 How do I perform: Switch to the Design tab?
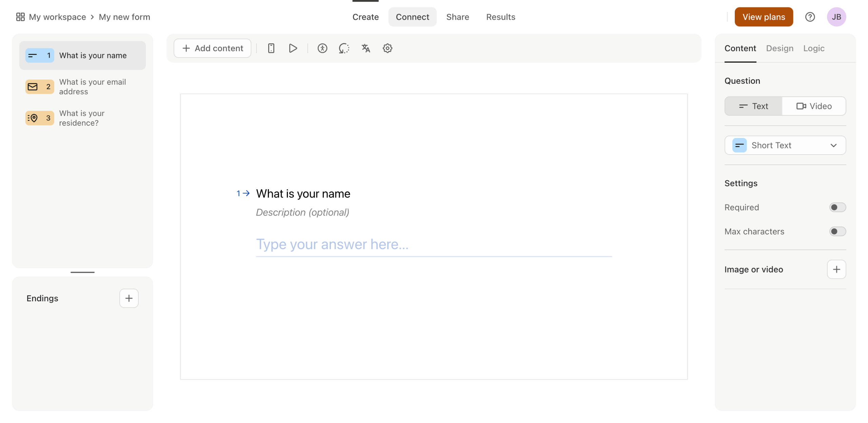pyautogui.click(x=780, y=48)
